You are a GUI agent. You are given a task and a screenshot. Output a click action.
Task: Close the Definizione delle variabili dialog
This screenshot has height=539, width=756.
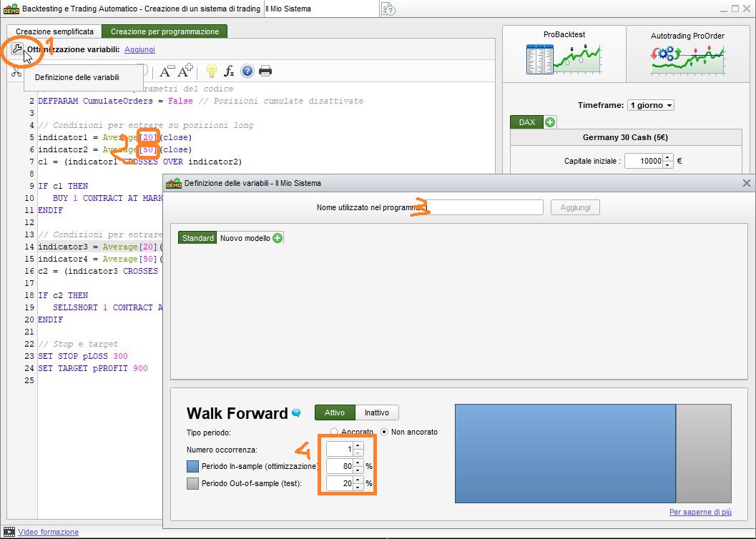point(747,183)
